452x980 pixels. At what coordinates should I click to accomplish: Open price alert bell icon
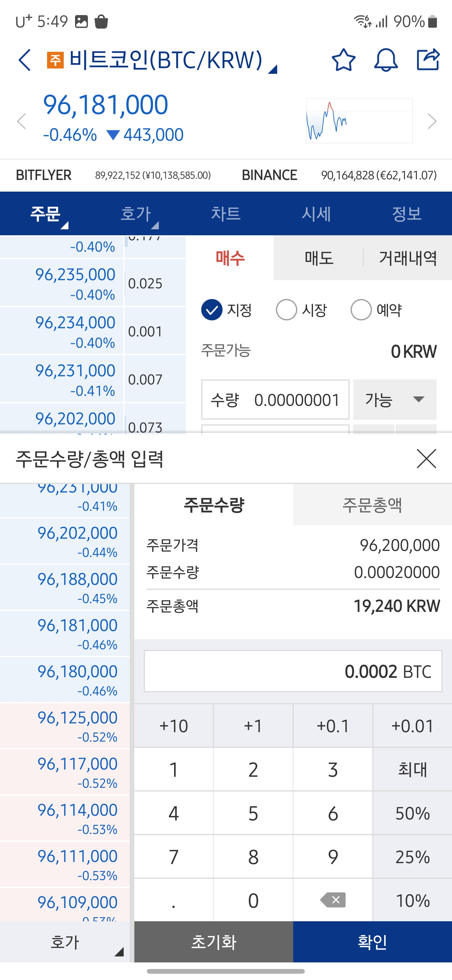click(x=386, y=60)
